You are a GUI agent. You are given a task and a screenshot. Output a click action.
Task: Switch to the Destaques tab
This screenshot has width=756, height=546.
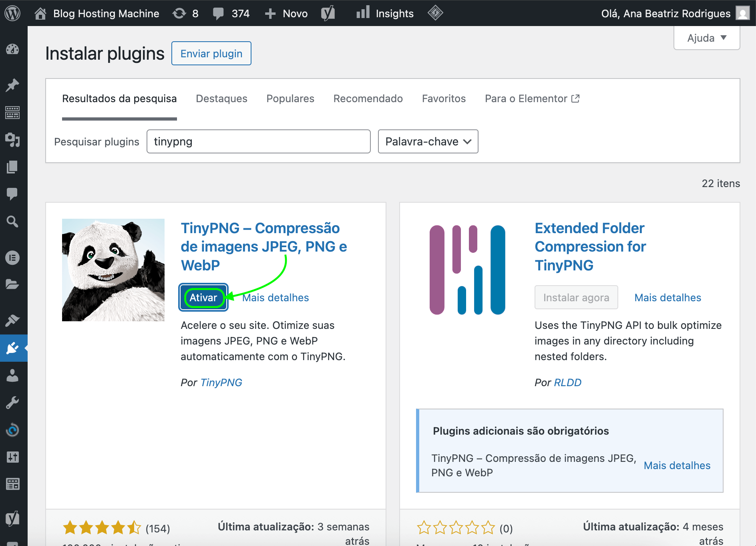tap(221, 99)
